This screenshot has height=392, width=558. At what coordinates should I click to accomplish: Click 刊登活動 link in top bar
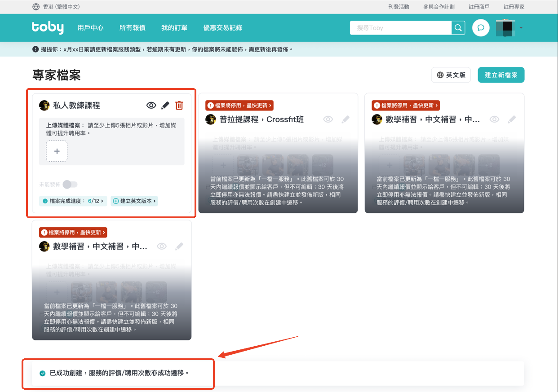click(x=399, y=7)
